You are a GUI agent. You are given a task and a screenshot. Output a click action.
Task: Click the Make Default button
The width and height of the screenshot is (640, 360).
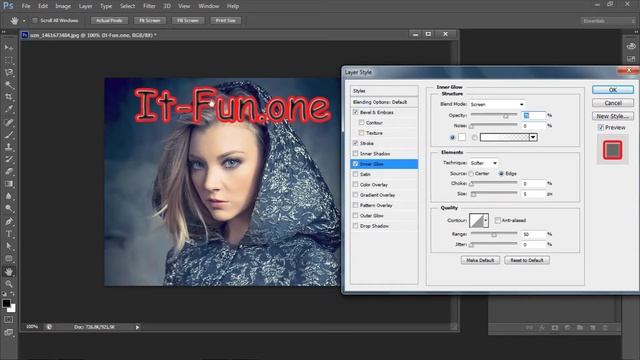click(x=480, y=260)
